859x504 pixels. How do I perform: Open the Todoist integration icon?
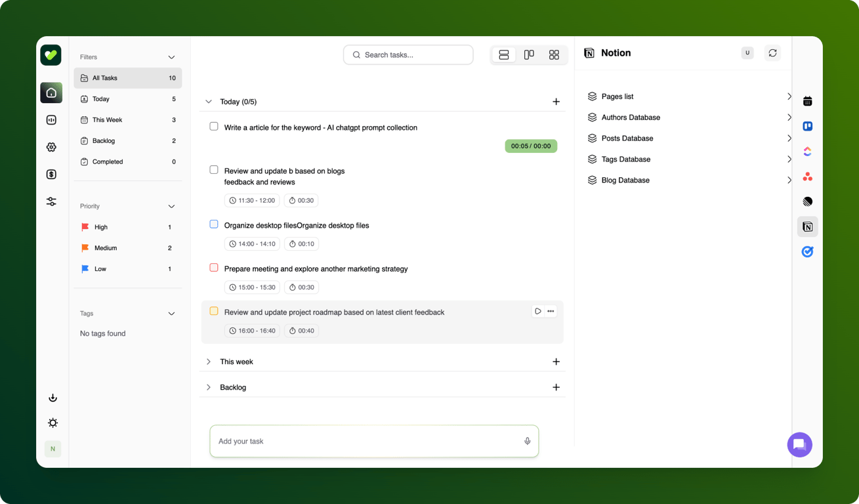pos(807,251)
